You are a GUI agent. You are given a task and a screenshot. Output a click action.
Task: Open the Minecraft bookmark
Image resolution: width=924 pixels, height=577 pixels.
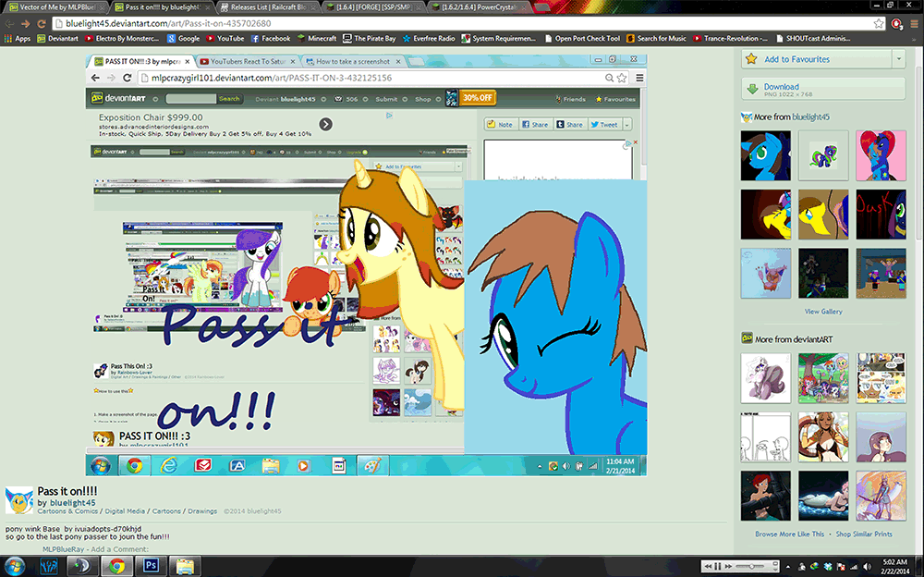pos(316,38)
